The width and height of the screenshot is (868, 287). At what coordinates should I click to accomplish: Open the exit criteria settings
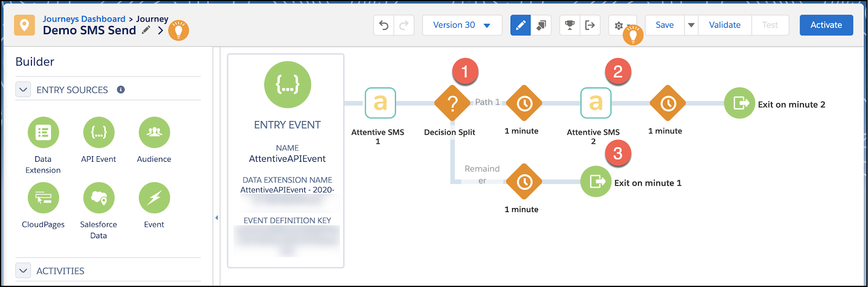[x=590, y=25]
